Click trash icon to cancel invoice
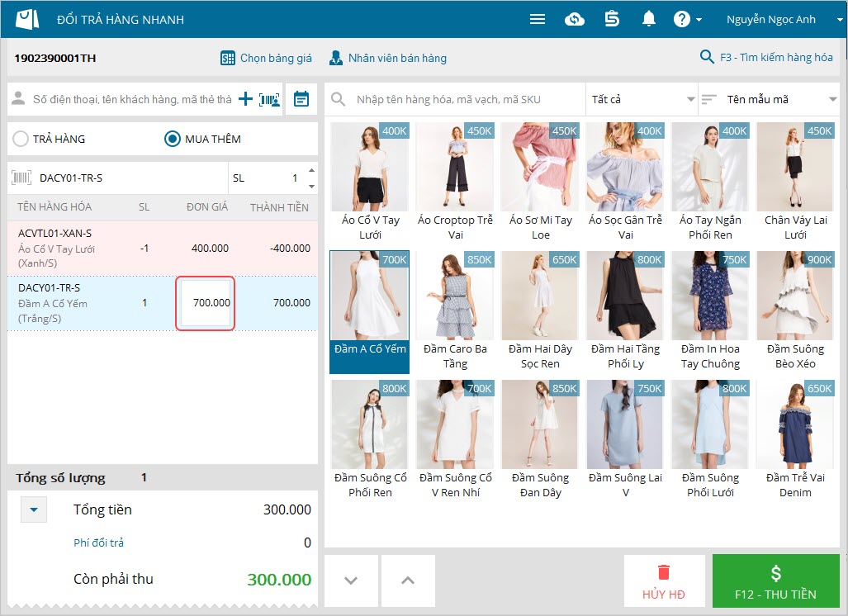 coord(664,572)
